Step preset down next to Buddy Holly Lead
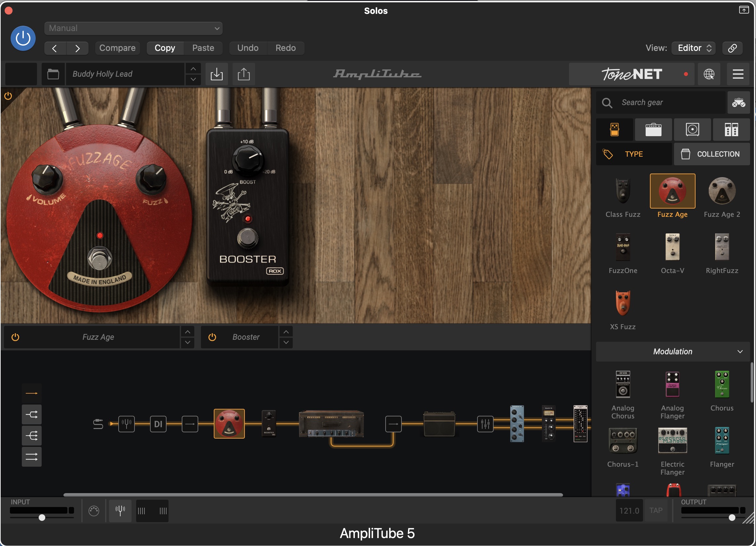Viewport: 756px width, 546px height. click(193, 80)
